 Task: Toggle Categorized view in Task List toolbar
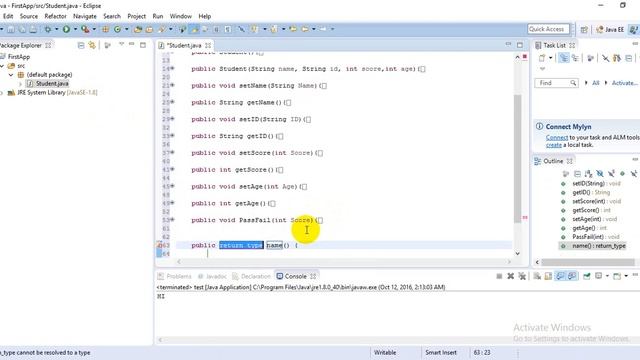click(564, 58)
